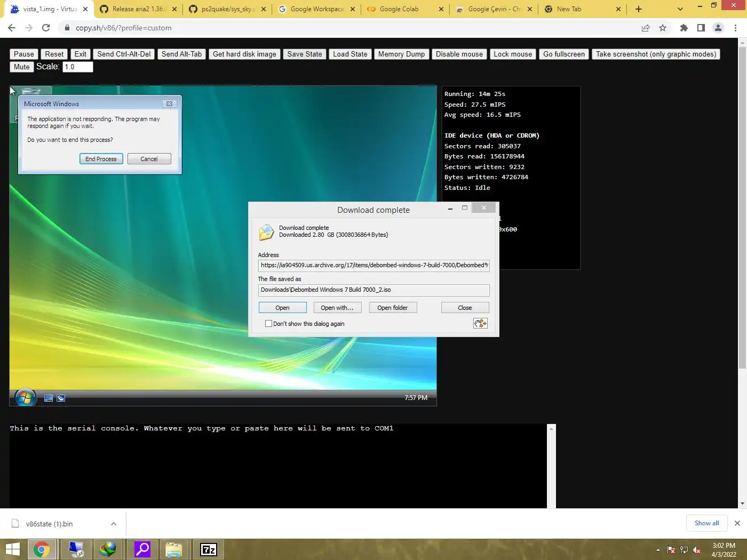Switch to Google Colab tab
Image resolution: width=747 pixels, height=560 pixels.
[x=405, y=9]
